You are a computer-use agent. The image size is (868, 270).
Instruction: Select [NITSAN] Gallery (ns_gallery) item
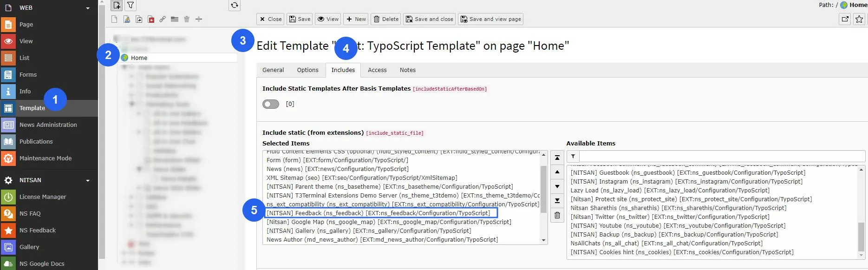click(369, 231)
